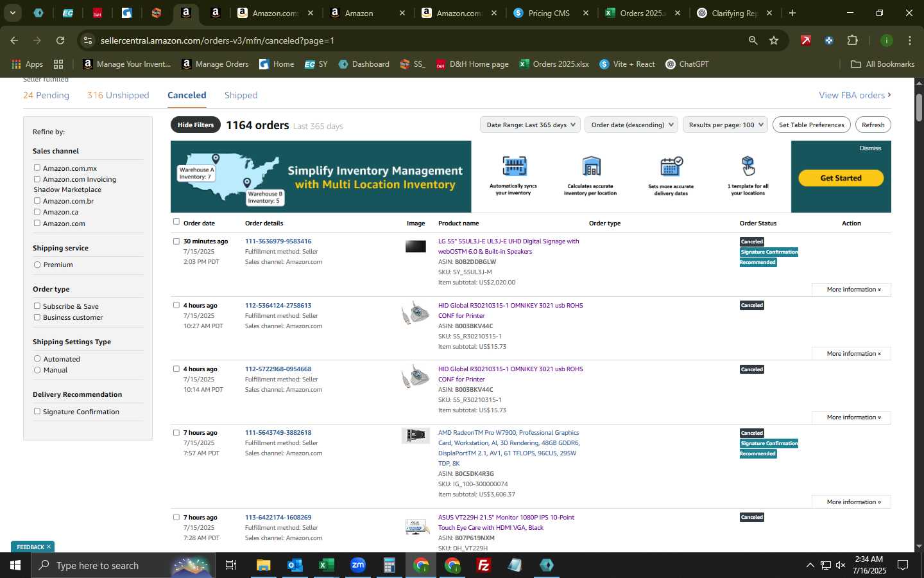
Task: Click the page vertical scrollbar thumb
Action: [919, 107]
